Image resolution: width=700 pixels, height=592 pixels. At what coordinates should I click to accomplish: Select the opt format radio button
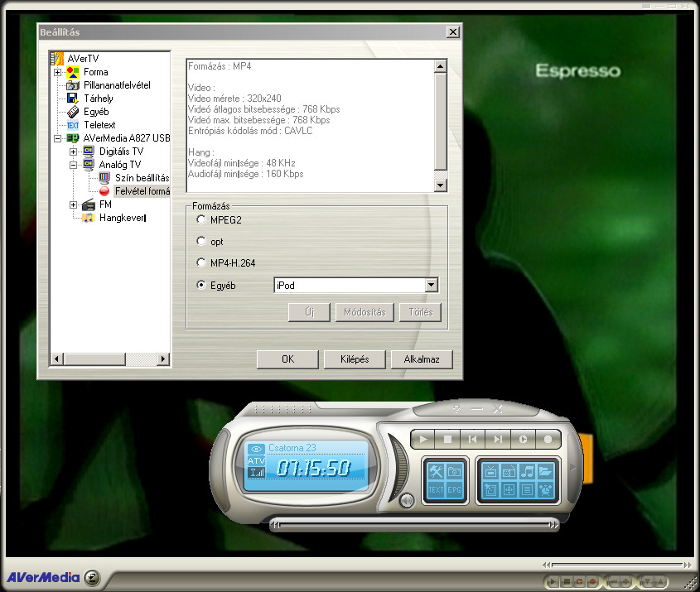pyautogui.click(x=201, y=241)
